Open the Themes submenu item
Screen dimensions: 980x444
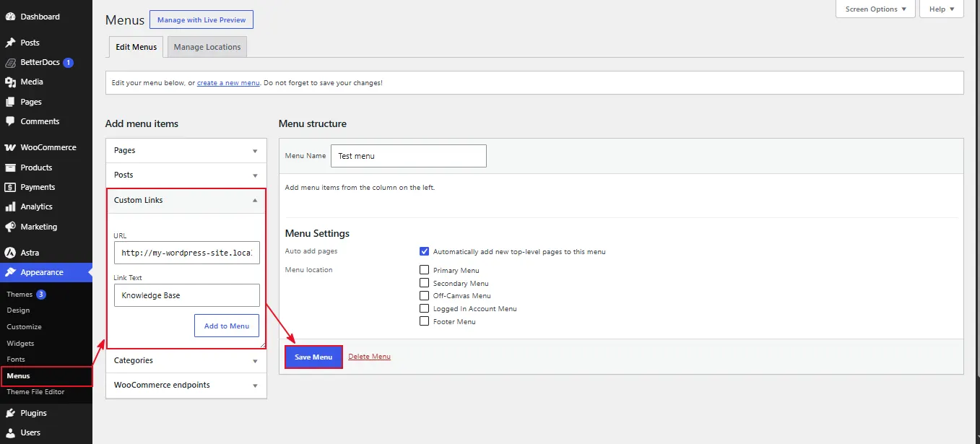pos(19,294)
